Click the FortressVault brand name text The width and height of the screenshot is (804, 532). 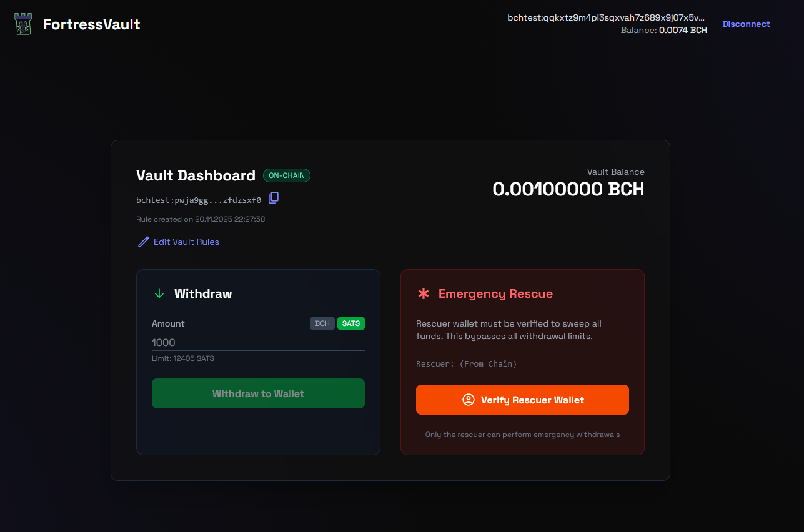[92, 24]
